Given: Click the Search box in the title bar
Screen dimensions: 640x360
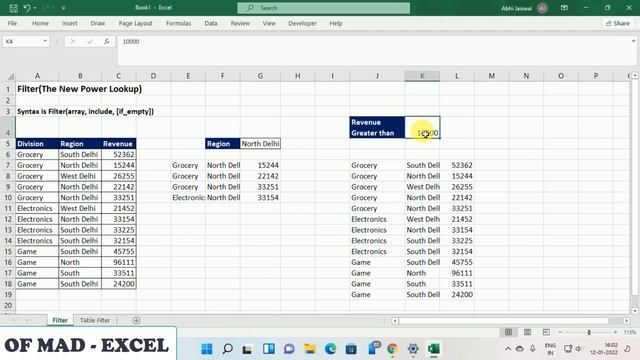Looking at the screenshot, I should (x=324, y=8).
